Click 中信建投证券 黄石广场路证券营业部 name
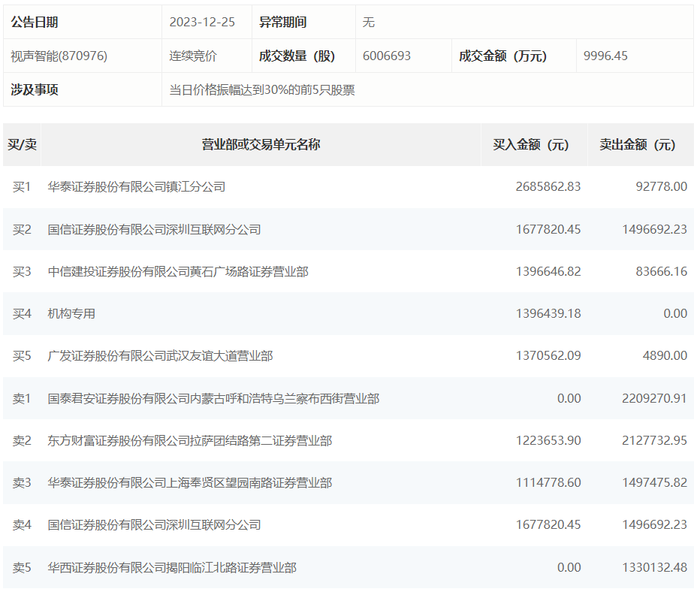 (x=178, y=271)
